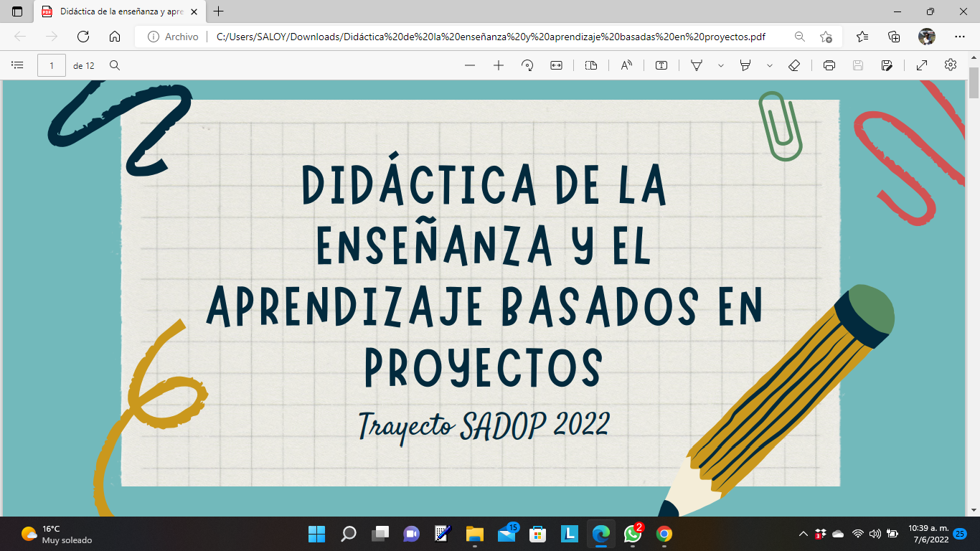The image size is (980, 551).
Task: Open find in document search
Action: 115,65
